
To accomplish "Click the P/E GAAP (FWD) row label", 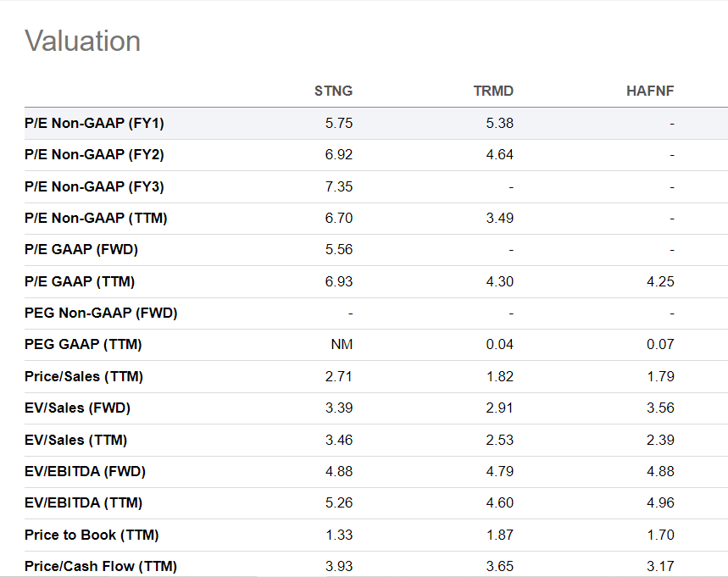I will [81, 250].
